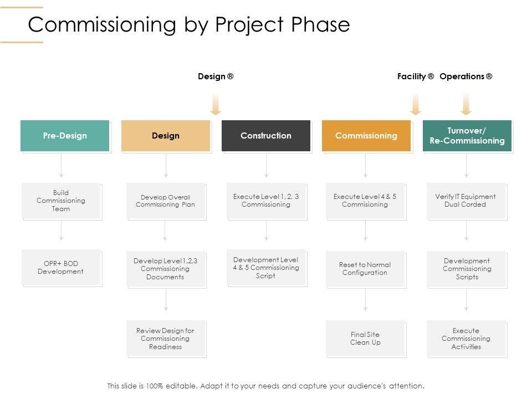Click the arrow below the Design ® label
Viewport: 532px width, 399px height.
(216, 104)
